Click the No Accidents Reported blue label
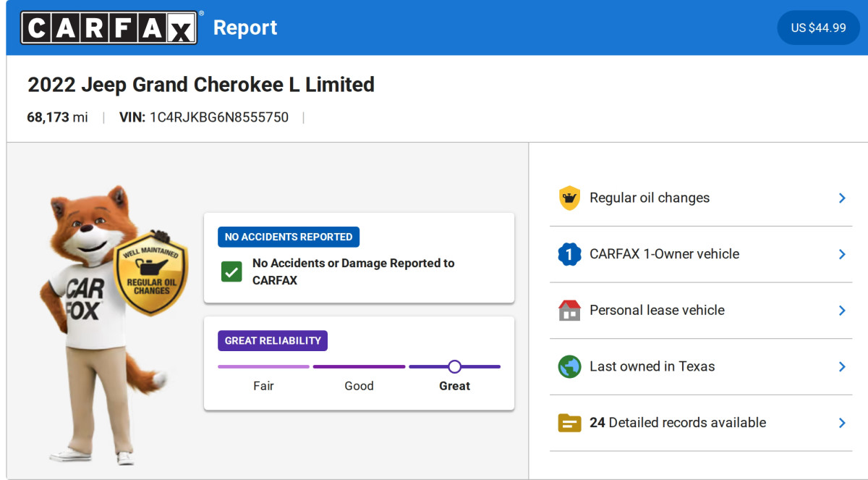This screenshot has height=480, width=868. pyautogui.click(x=289, y=237)
